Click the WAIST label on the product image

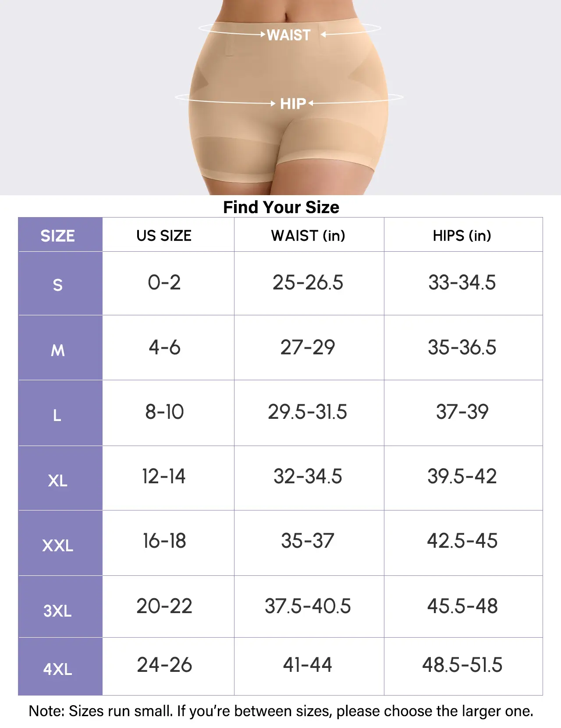288,35
